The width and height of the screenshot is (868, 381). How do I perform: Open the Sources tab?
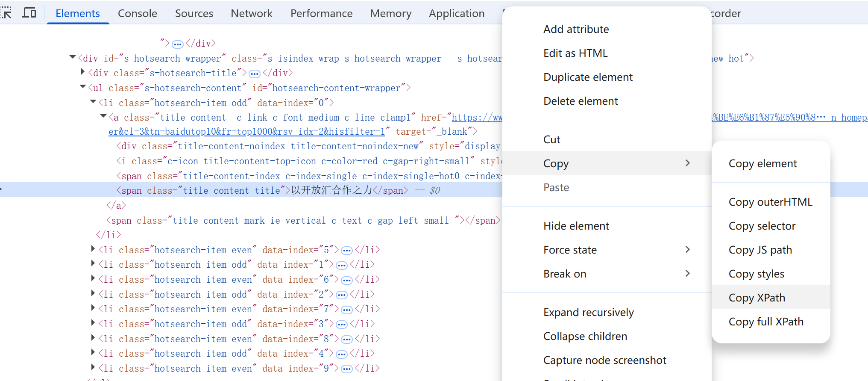(194, 13)
